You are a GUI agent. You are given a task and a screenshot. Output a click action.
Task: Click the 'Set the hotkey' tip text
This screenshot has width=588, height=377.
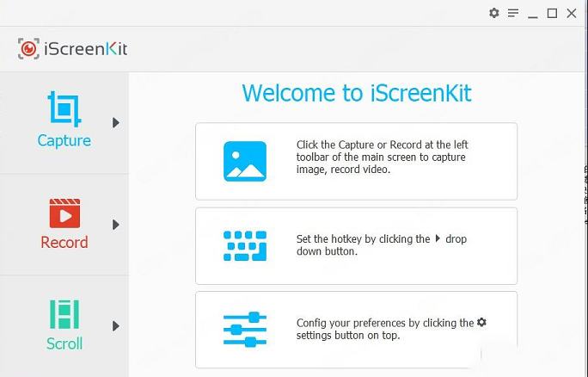point(382,245)
